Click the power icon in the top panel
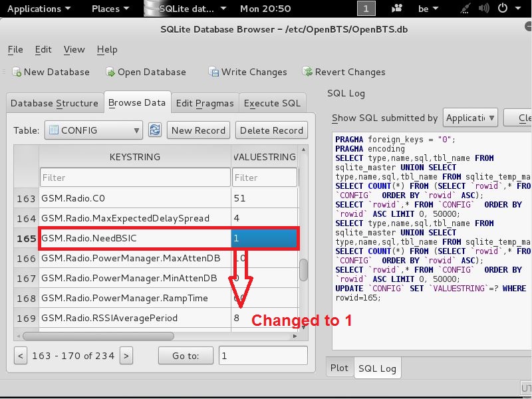 click(503, 8)
